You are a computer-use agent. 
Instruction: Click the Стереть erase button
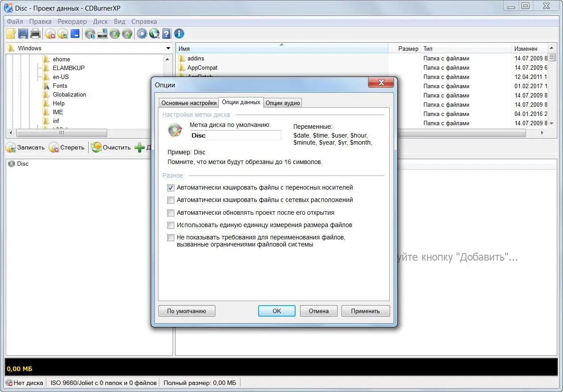point(67,147)
